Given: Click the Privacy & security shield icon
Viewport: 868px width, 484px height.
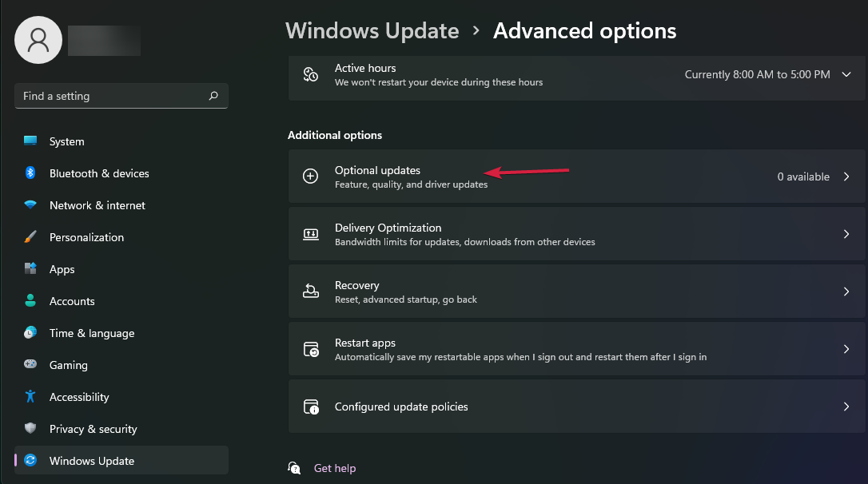Looking at the screenshot, I should (30, 429).
